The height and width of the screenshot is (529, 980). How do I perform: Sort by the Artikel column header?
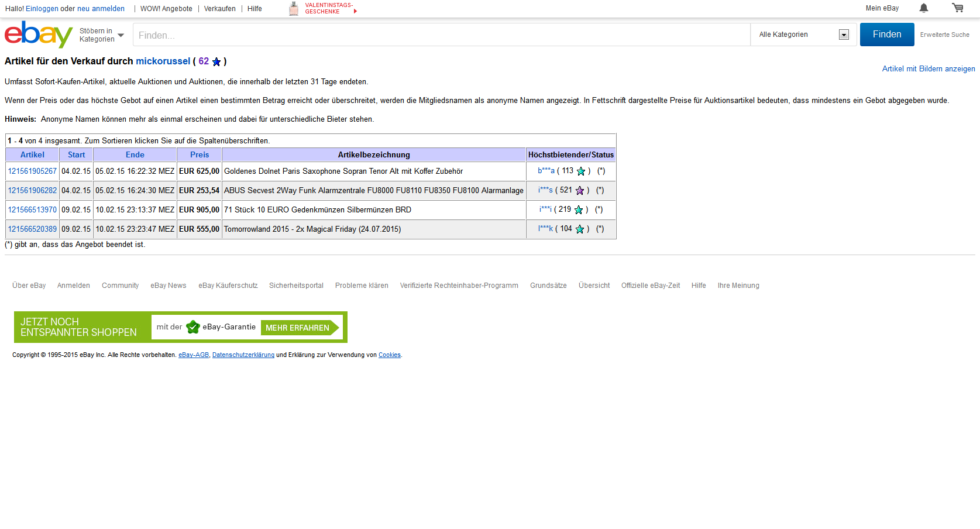pos(32,155)
